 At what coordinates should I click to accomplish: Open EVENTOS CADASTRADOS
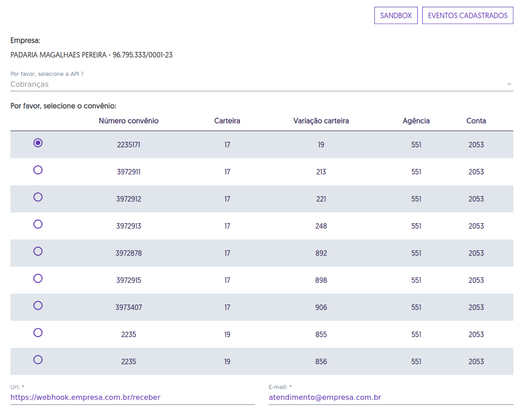[468, 16]
